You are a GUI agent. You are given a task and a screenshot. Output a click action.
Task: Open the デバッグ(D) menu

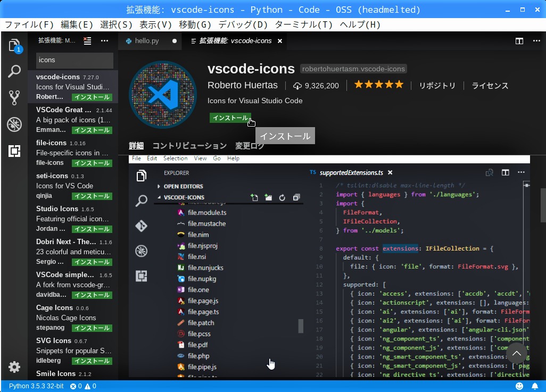point(243,24)
